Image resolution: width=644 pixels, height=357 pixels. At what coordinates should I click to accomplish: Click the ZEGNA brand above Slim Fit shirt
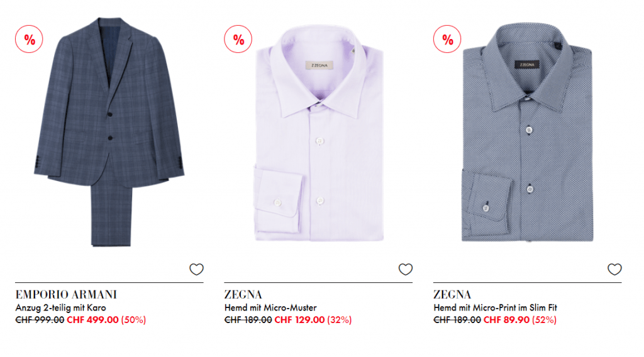coord(452,295)
